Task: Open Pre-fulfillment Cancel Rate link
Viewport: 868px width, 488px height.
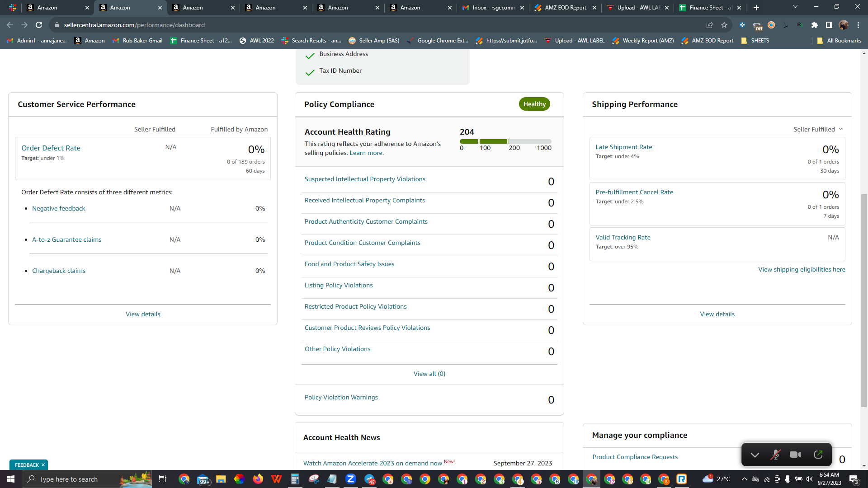Action: 634,192
